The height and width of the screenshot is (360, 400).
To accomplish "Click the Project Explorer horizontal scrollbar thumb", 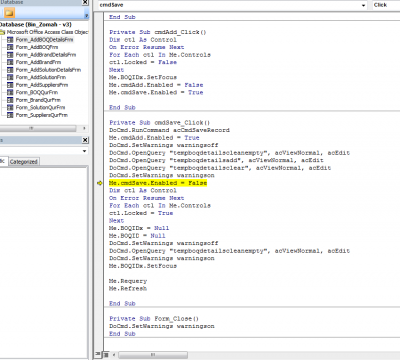I will [38, 128].
